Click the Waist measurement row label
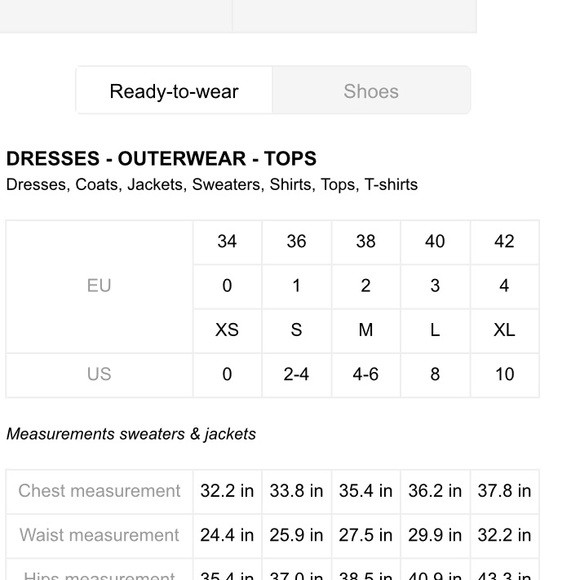 [99, 536]
